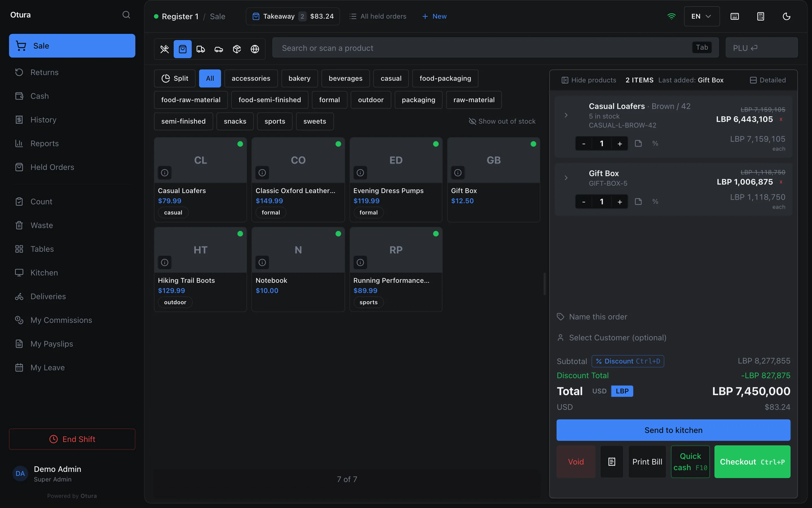
Task: Filter products by beverages category
Action: [346, 78]
